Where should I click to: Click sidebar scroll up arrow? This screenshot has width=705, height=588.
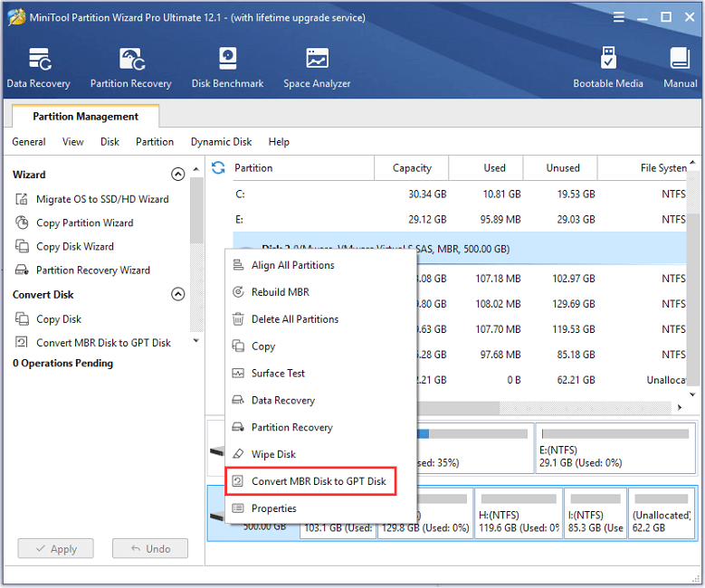[196, 169]
